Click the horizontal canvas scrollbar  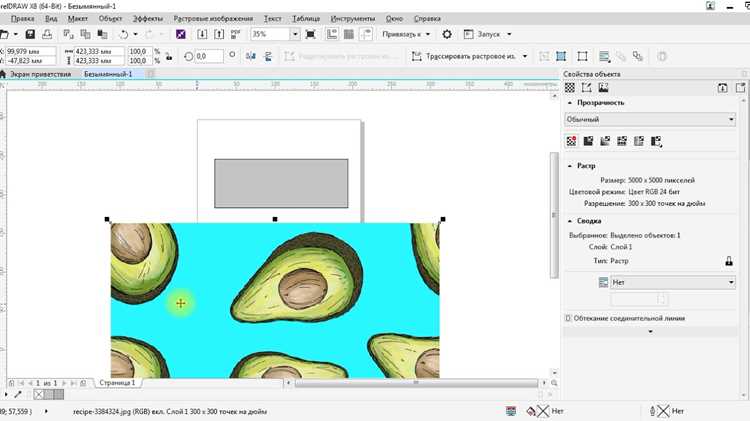click(x=417, y=383)
